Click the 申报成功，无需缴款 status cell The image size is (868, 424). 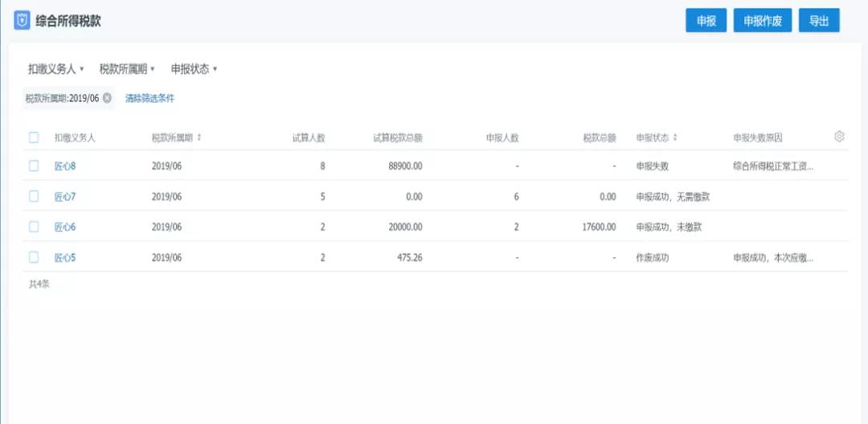pyautogui.click(x=673, y=196)
